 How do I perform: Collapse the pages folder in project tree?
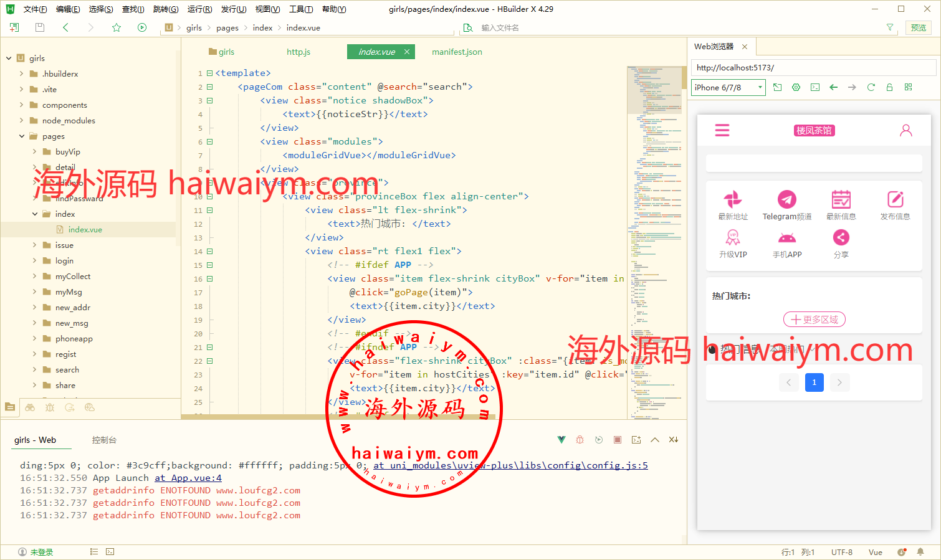[22, 136]
